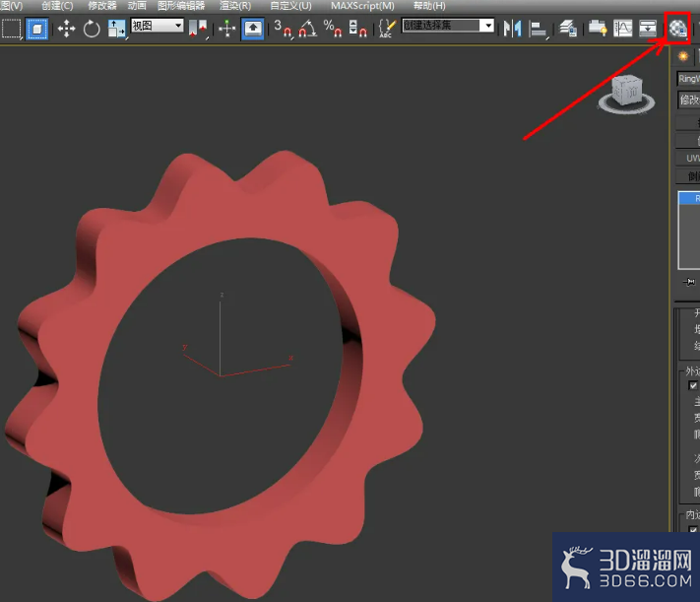Toggle the Graphite ribbon icon

[598, 29]
